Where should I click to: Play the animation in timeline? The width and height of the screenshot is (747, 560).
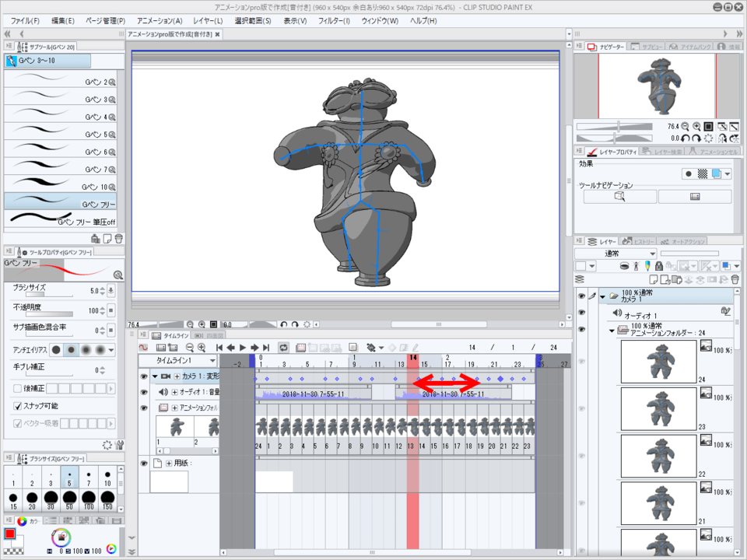click(x=243, y=348)
